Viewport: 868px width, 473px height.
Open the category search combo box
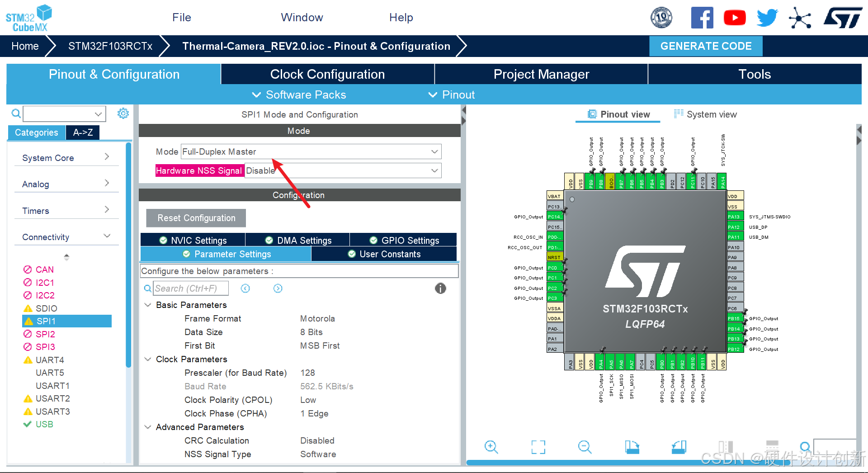coord(64,114)
